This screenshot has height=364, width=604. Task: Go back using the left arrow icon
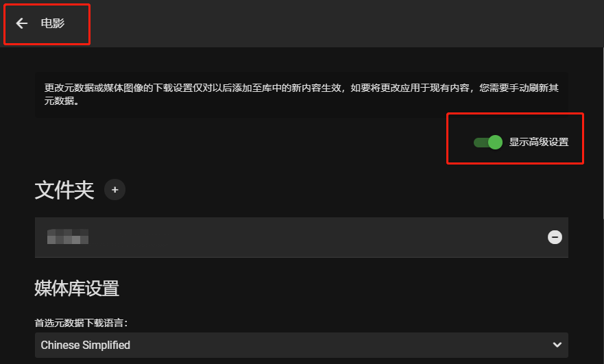(21, 23)
